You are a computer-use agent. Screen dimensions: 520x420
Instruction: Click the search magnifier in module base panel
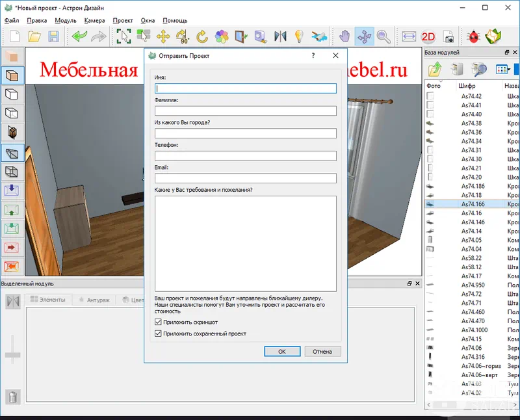tap(478, 69)
